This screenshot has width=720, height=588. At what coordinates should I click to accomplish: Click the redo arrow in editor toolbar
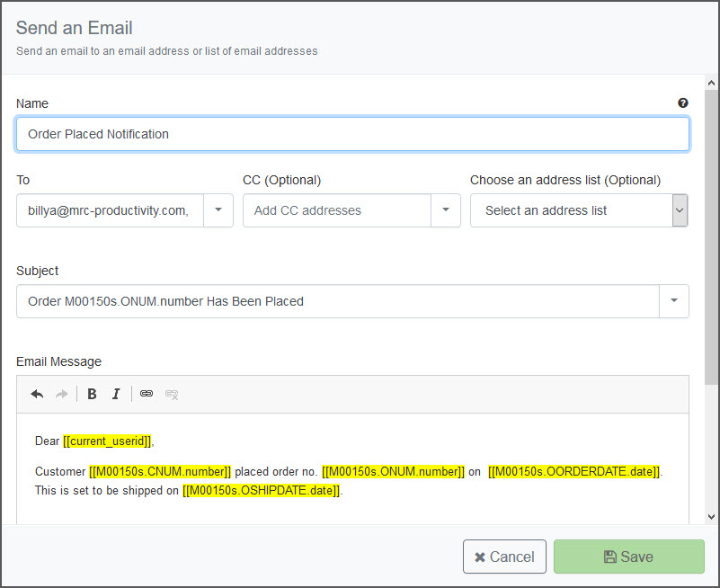(x=61, y=394)
